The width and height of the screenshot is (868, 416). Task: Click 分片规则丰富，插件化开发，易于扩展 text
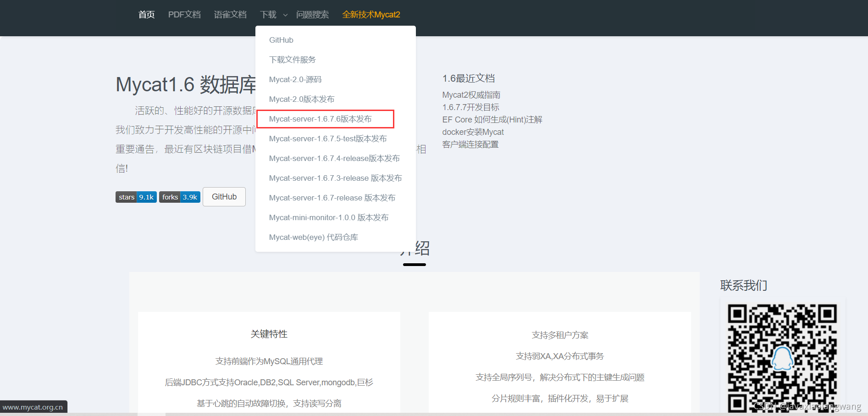coord(560,399)
